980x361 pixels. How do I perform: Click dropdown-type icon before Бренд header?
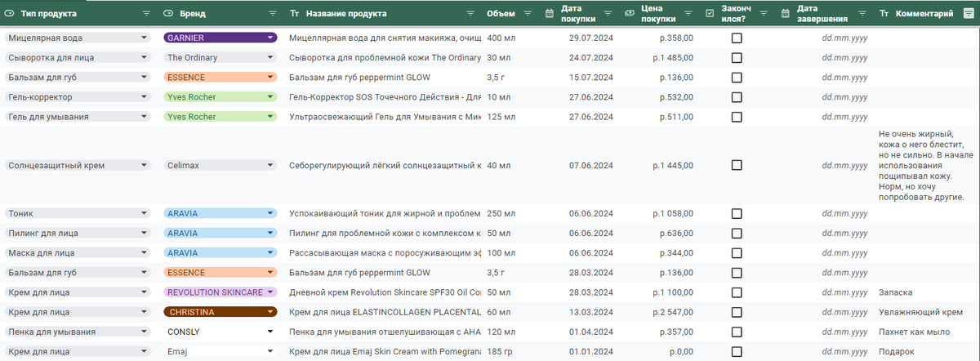point(168,14)
